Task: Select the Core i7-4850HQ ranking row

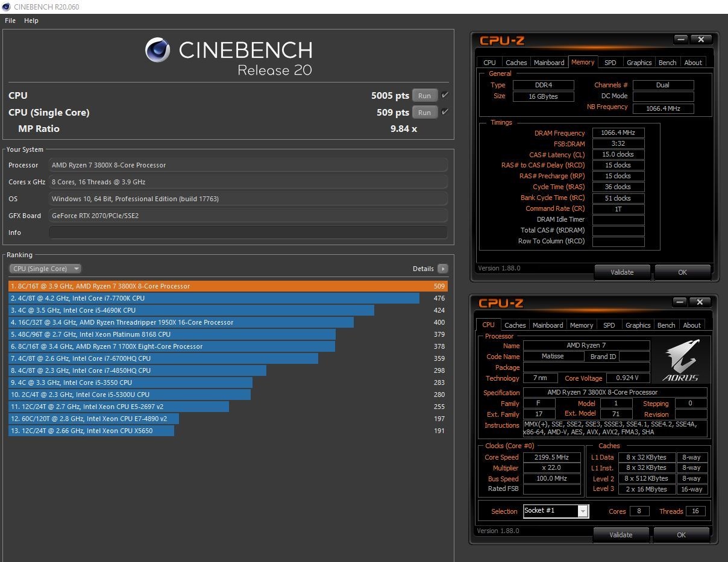Action: [228, 370]
